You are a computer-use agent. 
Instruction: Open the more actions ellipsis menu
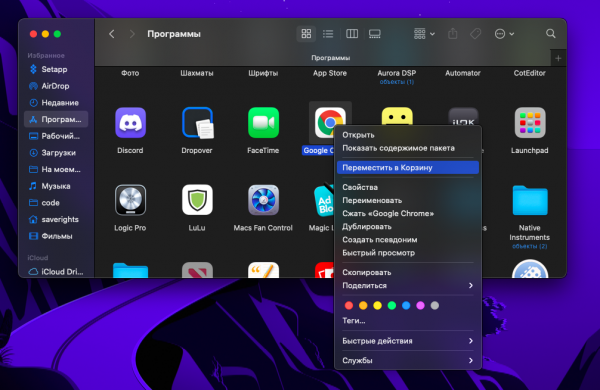[504, 34]
